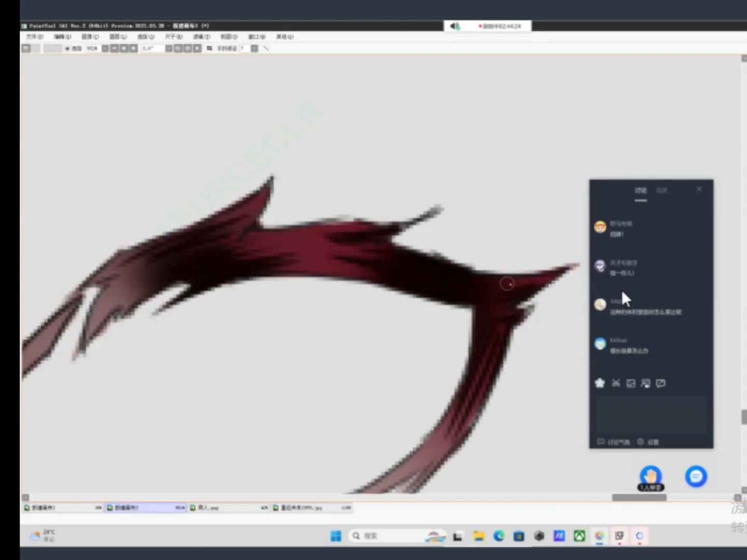Click the screen share icon in chat toolbar
Screen dimensions: 747x560
(x=645, y=383)
